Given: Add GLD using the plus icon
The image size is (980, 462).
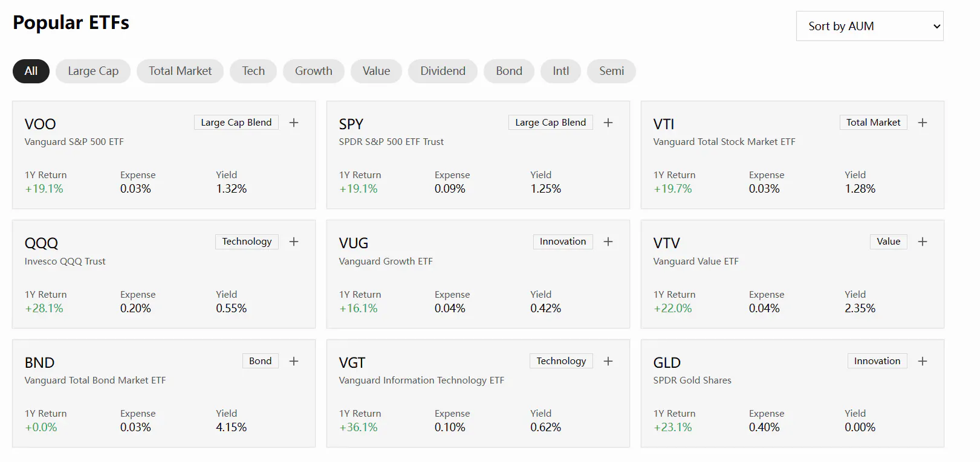Looking at the screenshot, I should click(x=923, y=361).
